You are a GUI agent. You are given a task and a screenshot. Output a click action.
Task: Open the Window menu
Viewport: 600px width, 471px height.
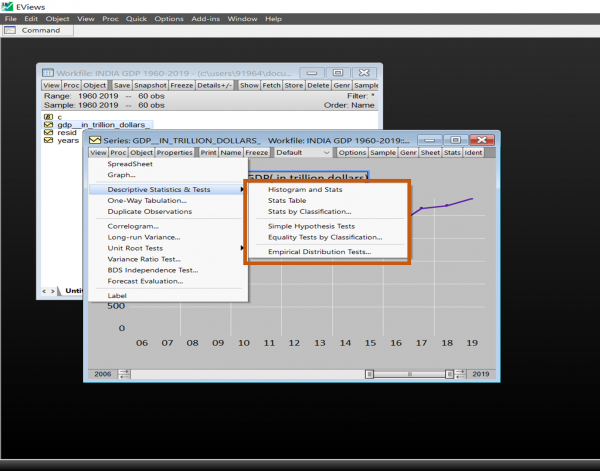click(x=242, y=19)
